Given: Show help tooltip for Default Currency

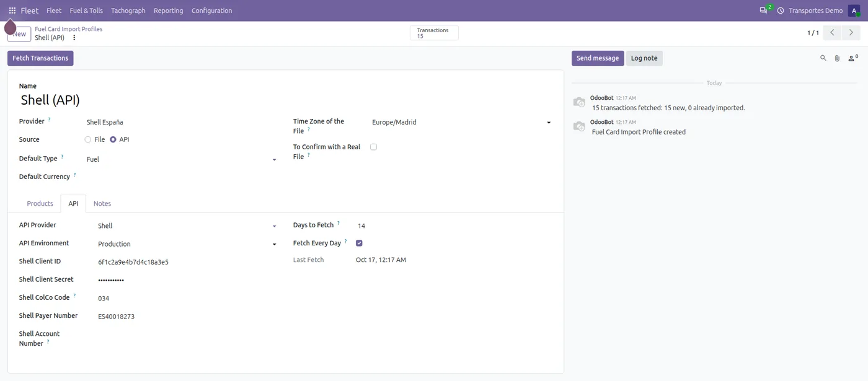Looking at the screenshot, I should point(74,174).
